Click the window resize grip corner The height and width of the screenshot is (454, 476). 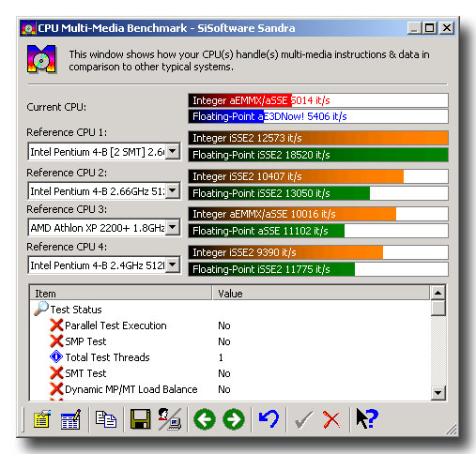click(x=452, y=430)
